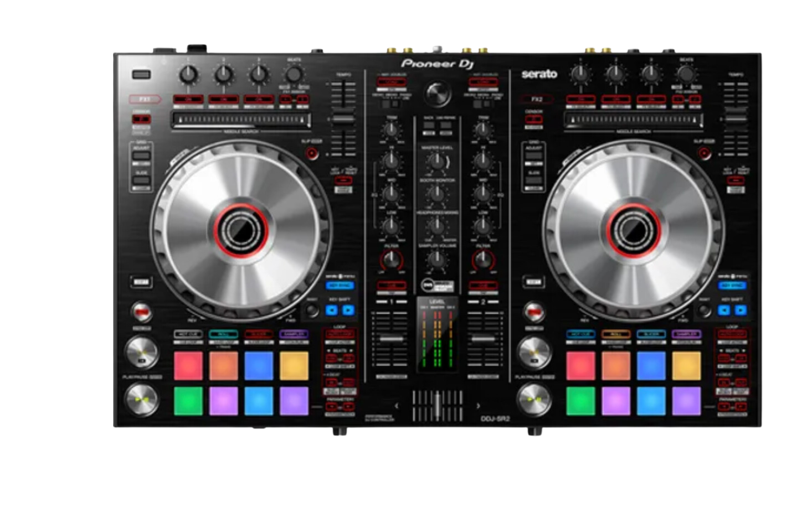
Task: Touch the left deck Needle Search strip
Action: [241, 120]
